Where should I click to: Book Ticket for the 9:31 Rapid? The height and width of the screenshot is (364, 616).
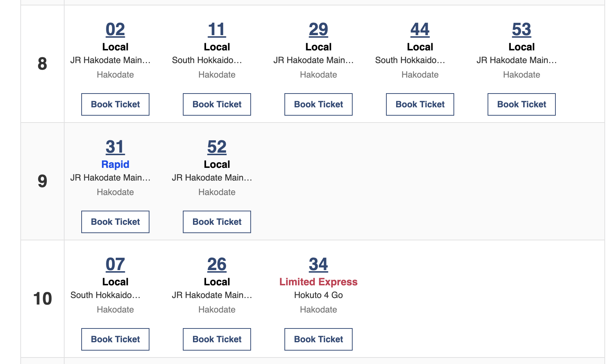115,222
